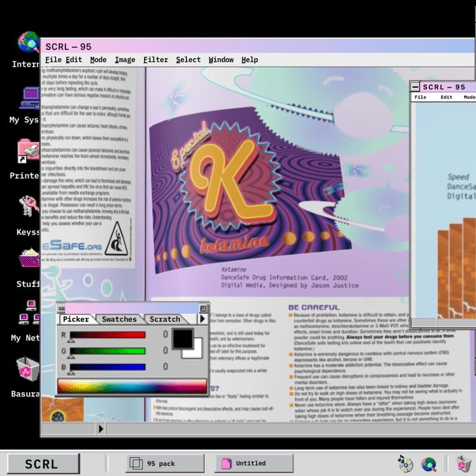Click the B value field in Picker
This screenshot has width=476, height=476.
165,366
